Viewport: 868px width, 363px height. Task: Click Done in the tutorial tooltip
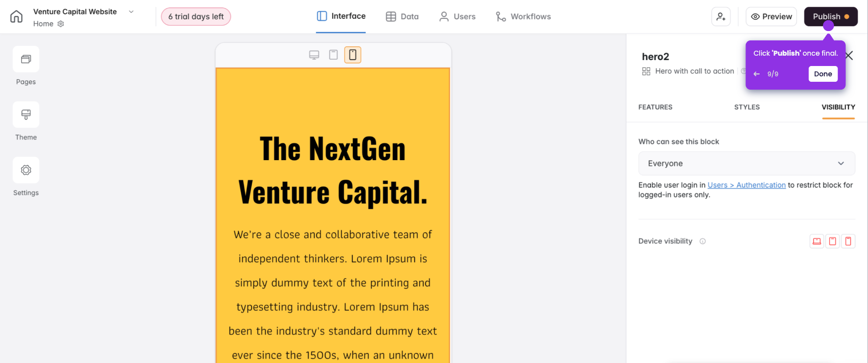(823, 74)
